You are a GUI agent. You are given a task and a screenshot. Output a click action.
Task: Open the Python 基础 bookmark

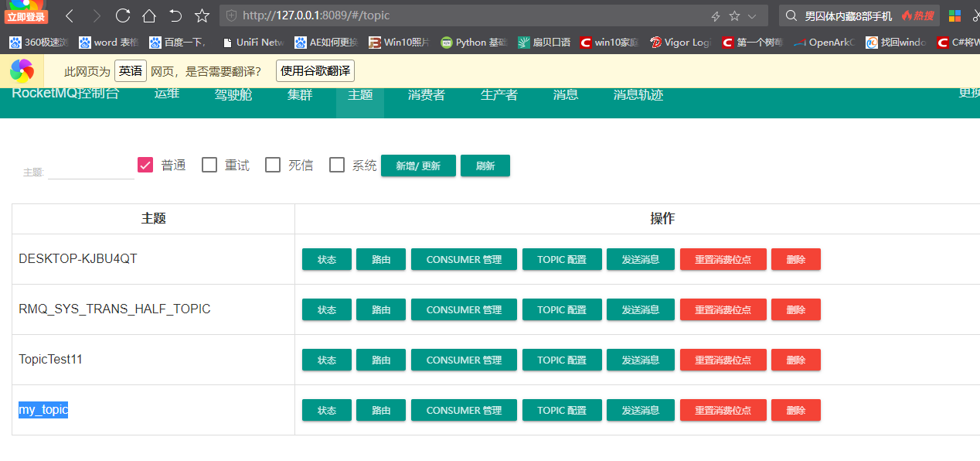473,43
